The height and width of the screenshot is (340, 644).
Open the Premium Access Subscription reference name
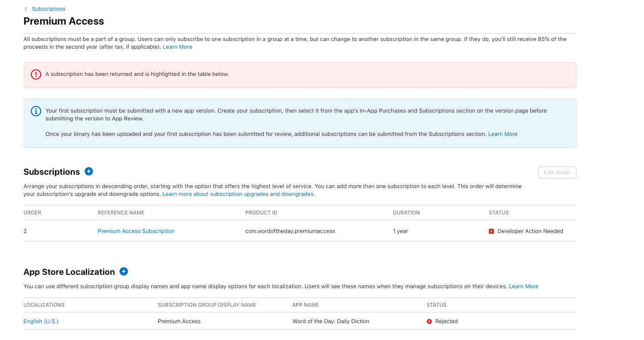[136, 231]
